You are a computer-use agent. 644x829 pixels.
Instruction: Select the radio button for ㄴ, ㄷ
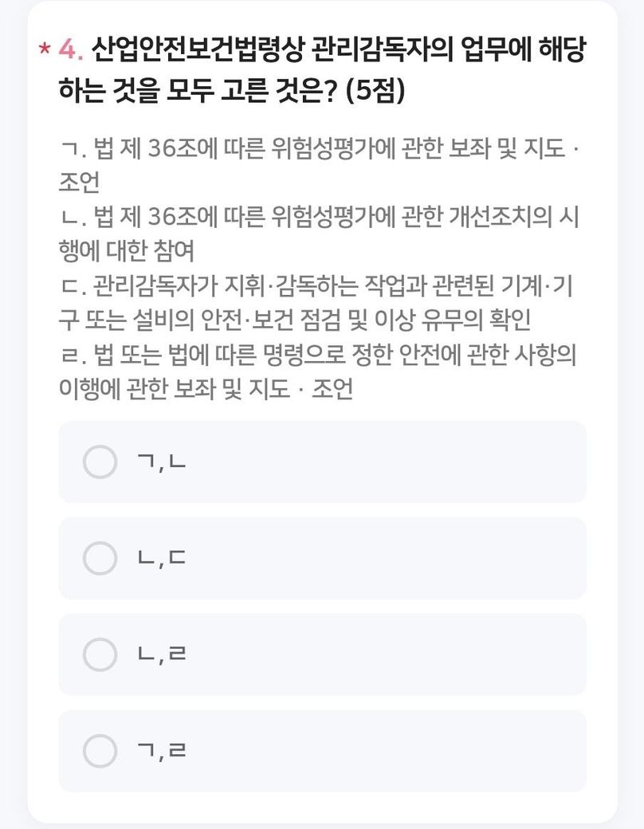(100, 558)
